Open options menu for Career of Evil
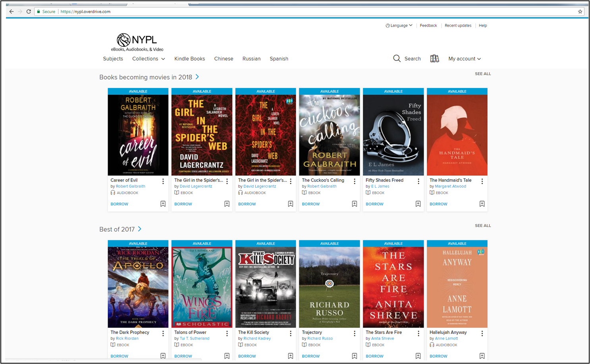590x364 pixels. coord(163,181)
